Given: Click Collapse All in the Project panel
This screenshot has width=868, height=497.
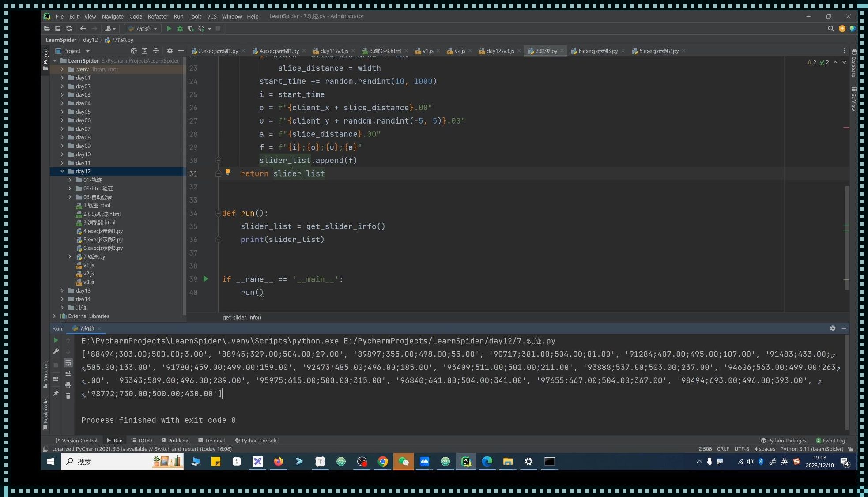Looking at the screenshot, I should pyautogui.click(x=156, y=51).
